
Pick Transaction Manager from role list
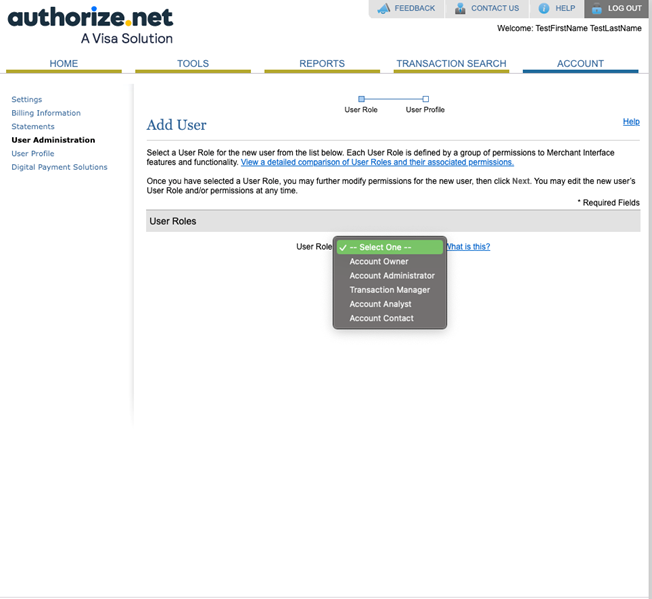(x=389, y=290)
